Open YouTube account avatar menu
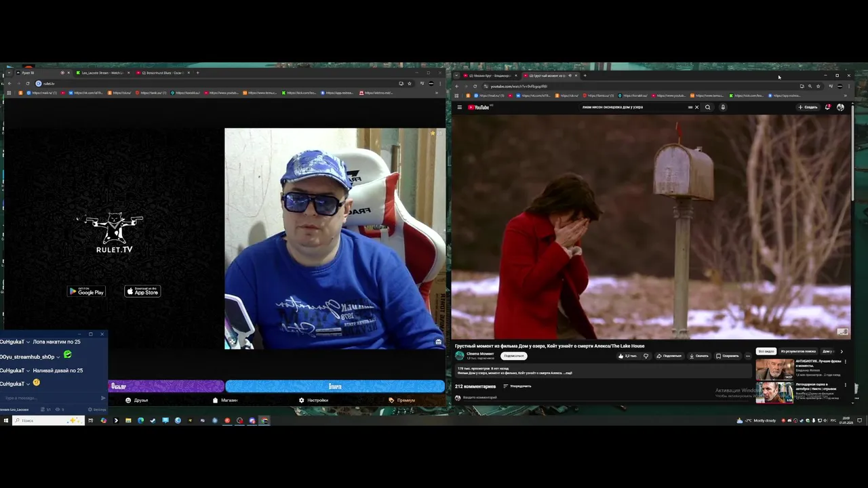Image resolution: width=868 pixels, height=488 pixels. (x=841, y=107)
